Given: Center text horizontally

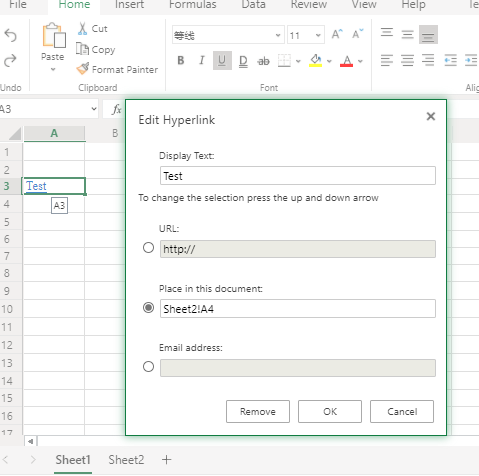Looking at the screenshot, I should (407, 61).
